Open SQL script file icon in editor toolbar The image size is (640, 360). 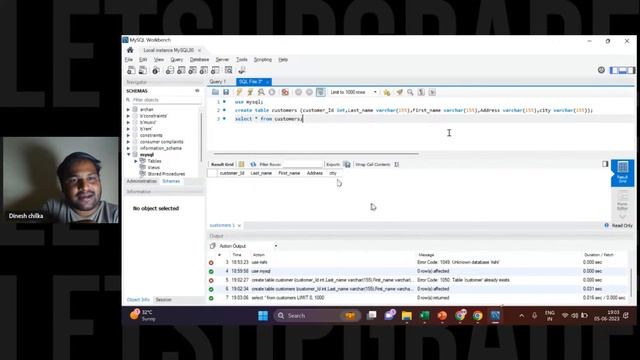click(215, 92)
